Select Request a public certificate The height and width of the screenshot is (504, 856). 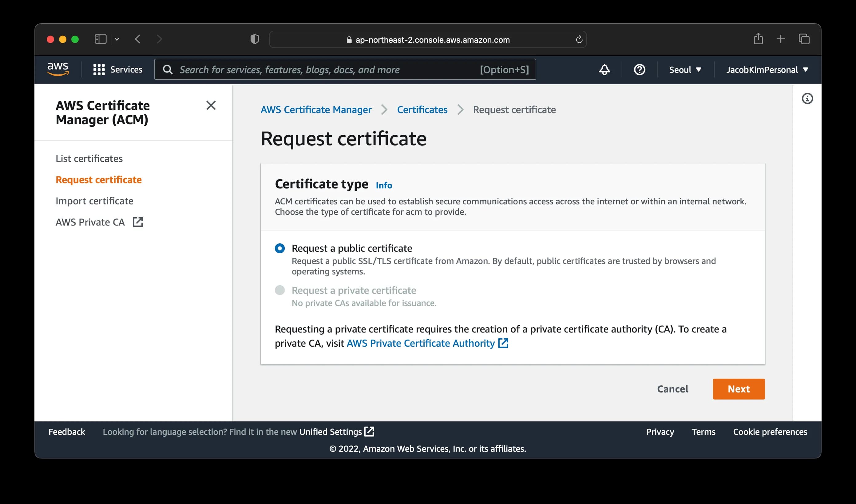tap(279, 248)
